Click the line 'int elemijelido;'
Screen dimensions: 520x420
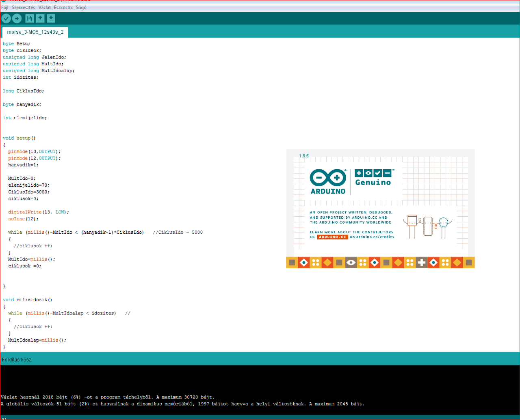point(25,118)
